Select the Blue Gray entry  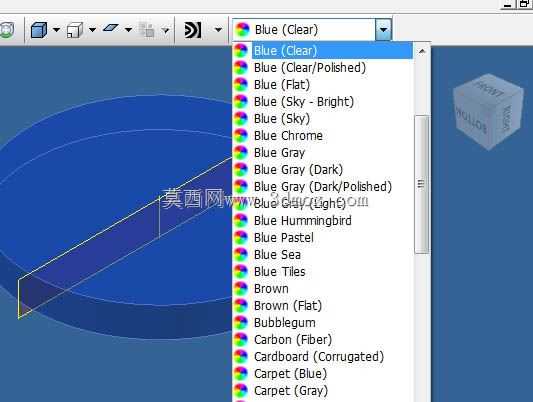[323, 153]
